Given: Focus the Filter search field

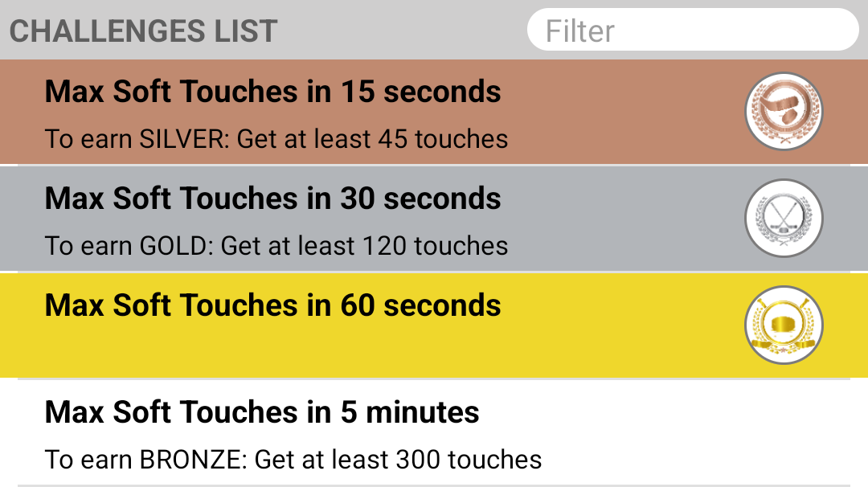Looking at the screenshot, I should pyautogui.click(x=693, y=30).
